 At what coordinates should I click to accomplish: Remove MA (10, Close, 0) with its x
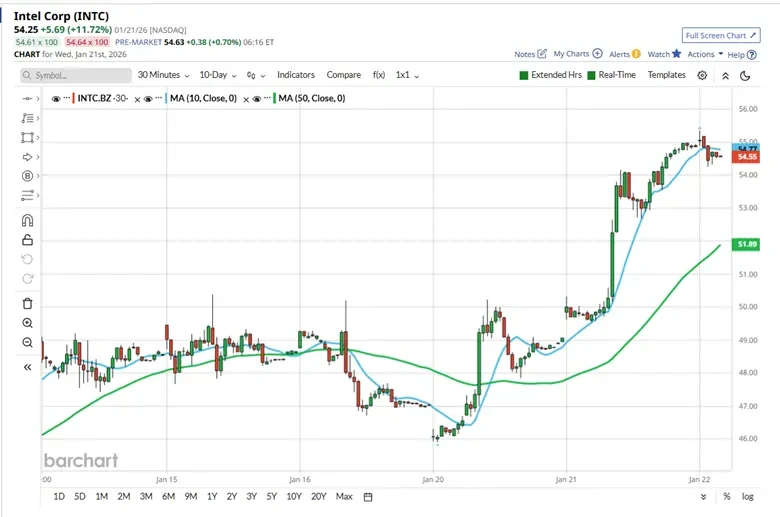pos(246,100)
